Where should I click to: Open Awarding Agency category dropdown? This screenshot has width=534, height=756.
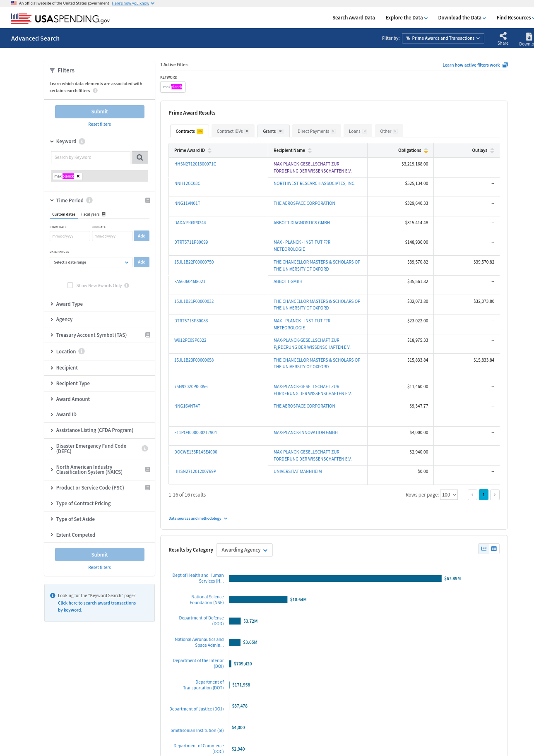click(244, 550)
